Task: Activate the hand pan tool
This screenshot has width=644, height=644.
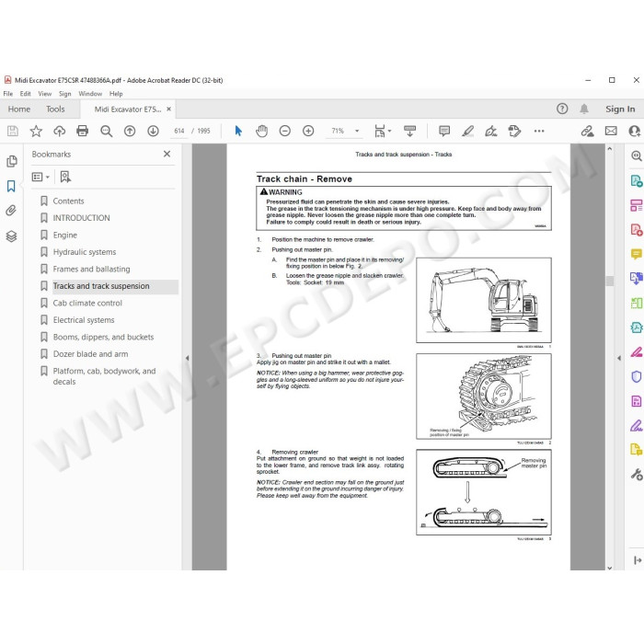Action: tap(261, 131)
